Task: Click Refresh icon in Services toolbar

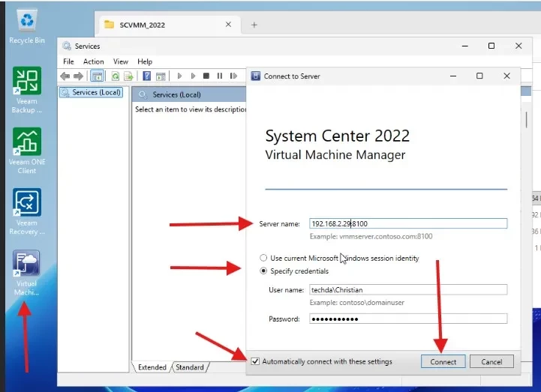Action: (x=116, y=76)
